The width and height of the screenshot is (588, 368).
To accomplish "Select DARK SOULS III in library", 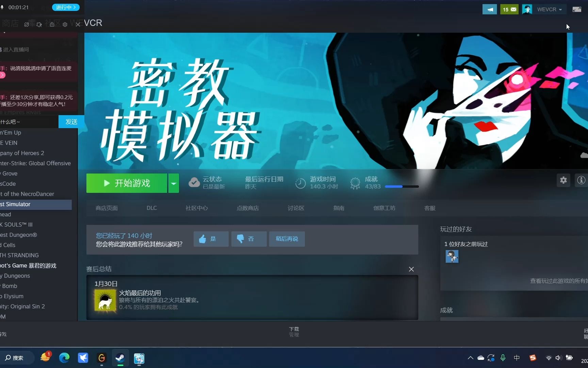I will [x=36, y=225].
